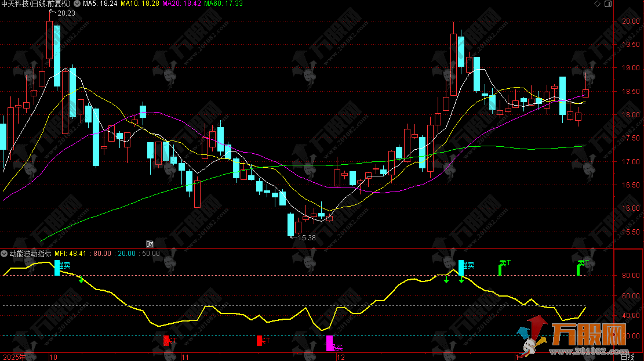Select the MA10: 18.28 moving average label
The image size is (644, 361).
click(140, 3)
